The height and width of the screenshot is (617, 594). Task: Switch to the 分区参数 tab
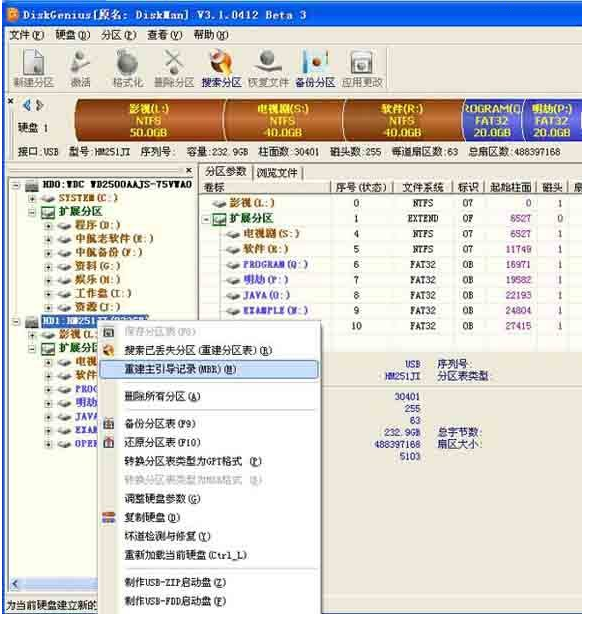226,172
